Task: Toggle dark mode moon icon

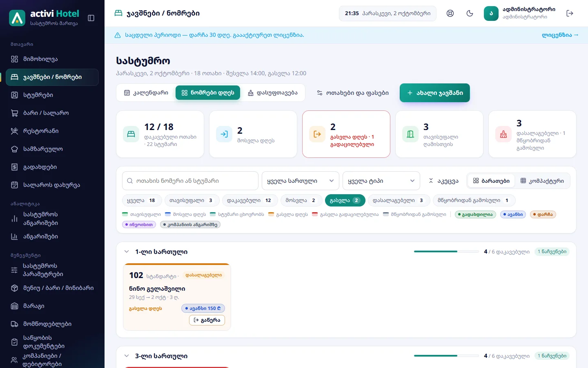Action: tap(470, 13)
